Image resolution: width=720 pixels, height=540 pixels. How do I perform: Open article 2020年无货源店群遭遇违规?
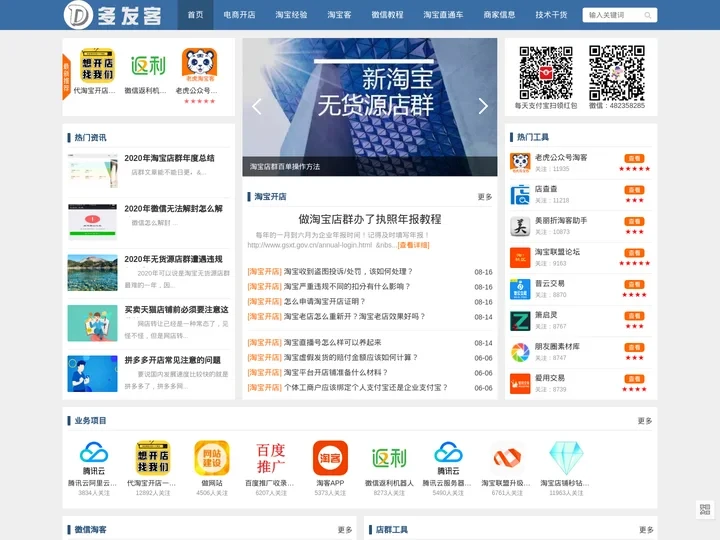tap(174, 259)
